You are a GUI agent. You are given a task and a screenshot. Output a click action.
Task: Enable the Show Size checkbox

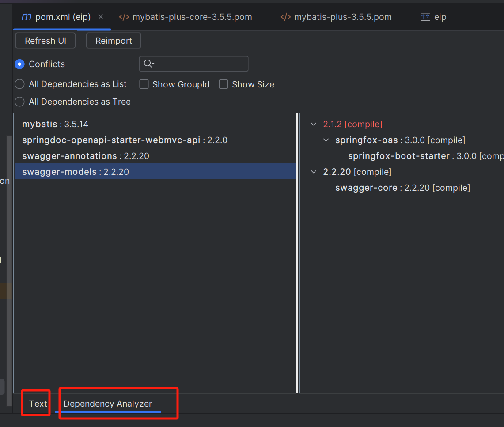pos(224,84)
